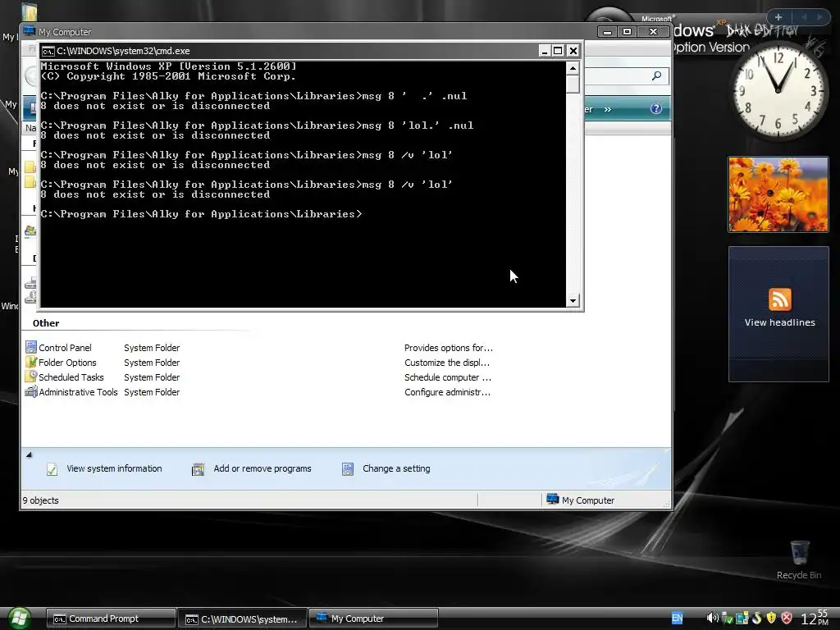Viewport: 840px width, 630px height.
Task: Open the cmd.exe title bar system icon
Action: pyautogui.click(x=48, y=51)
